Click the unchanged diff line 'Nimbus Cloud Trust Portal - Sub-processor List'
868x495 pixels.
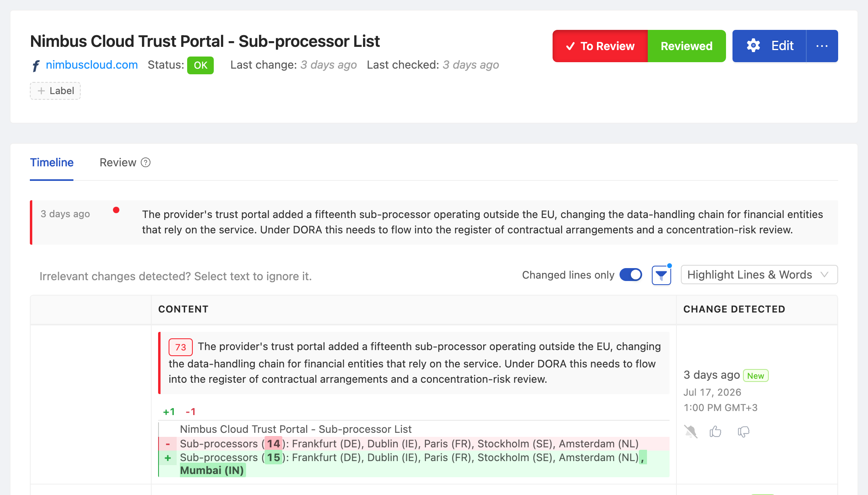coord(296,429)
